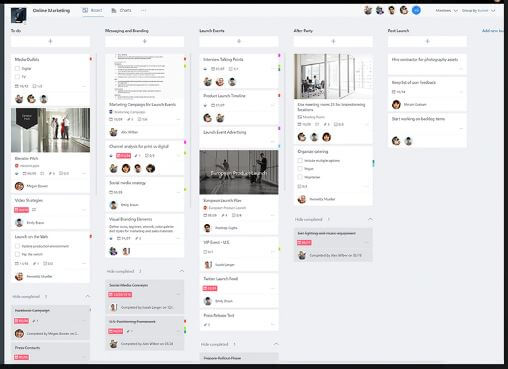Add a task in After Party bucket

333,41
